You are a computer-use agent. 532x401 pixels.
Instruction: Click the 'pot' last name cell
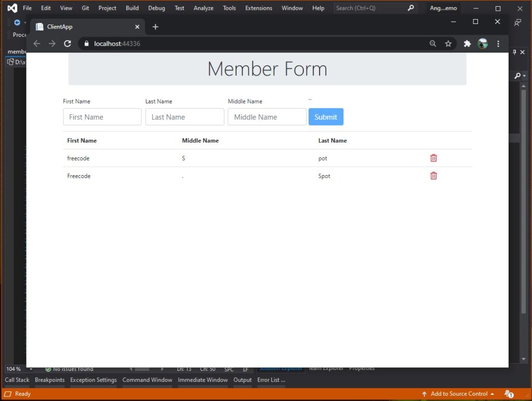click(323, 158)
